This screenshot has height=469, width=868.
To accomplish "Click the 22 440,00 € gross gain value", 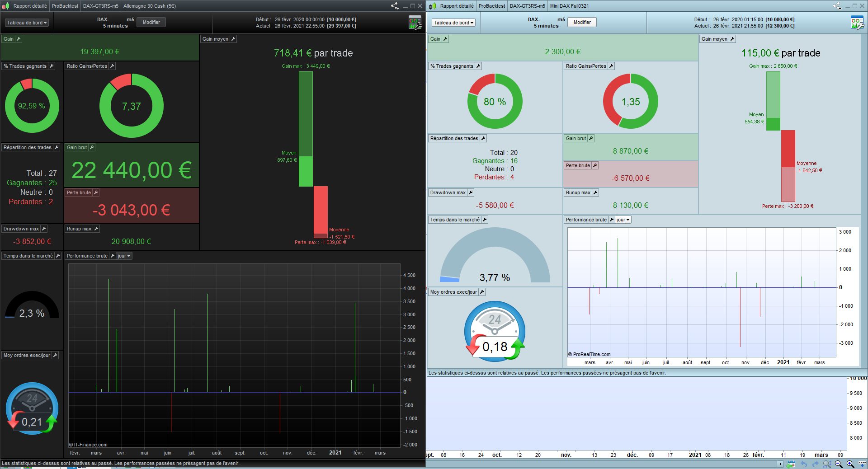I will [132, 170].
